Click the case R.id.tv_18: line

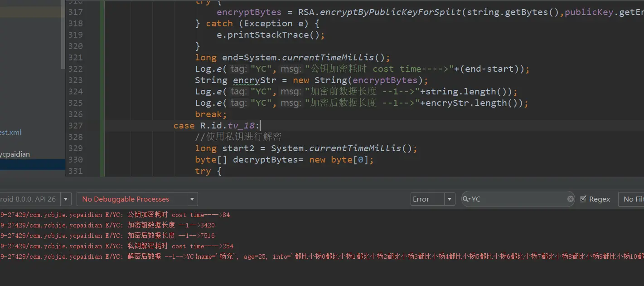(217, 126)
